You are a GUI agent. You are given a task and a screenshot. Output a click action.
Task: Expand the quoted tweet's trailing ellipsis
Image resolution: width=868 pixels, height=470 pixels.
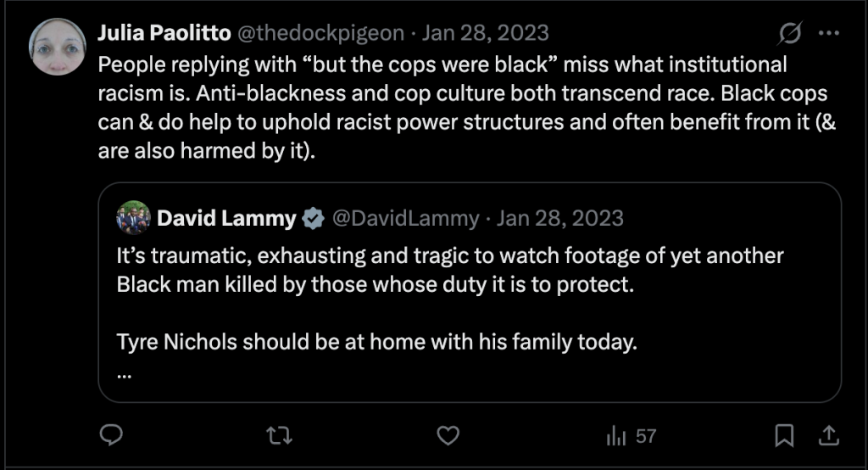pos(125,372)
